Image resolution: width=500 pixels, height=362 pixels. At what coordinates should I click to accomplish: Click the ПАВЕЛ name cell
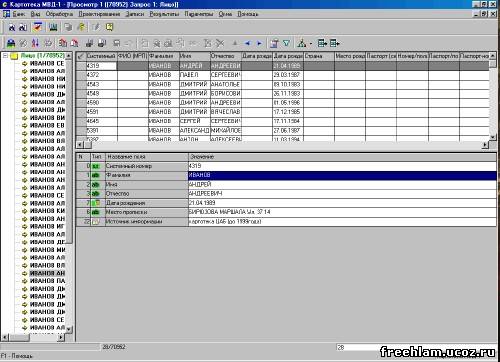(x=195, y=75)
